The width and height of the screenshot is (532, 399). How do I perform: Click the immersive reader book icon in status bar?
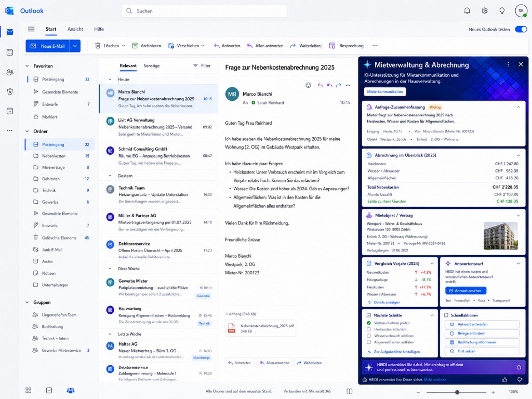click(350, 391)
